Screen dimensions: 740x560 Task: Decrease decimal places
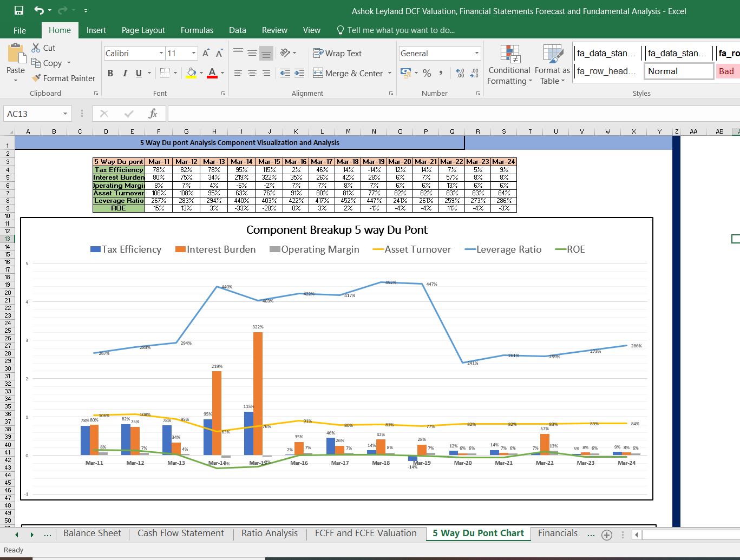(474, 73)
